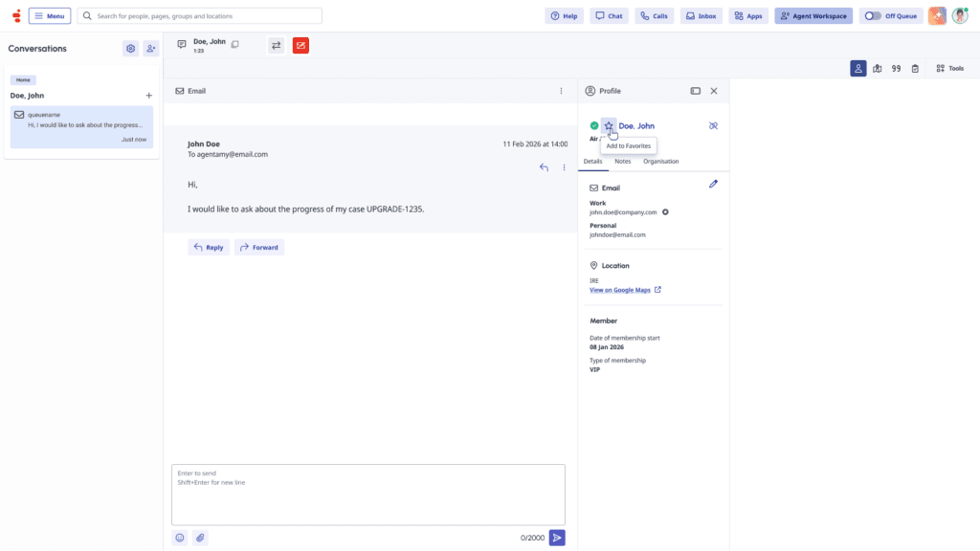The image size is (980, 551).
Task: Click john.doe@company.com work email
Action: [623, 212]
